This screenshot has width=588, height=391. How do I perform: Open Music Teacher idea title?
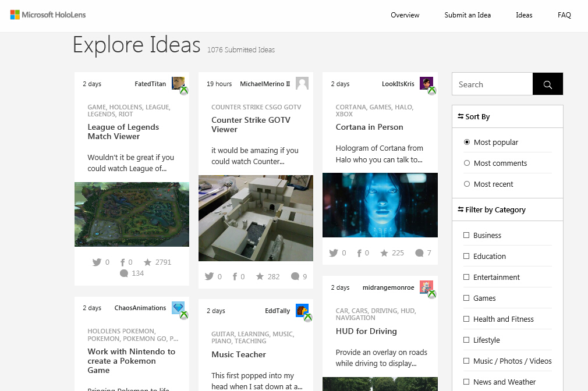coord(239,354)
